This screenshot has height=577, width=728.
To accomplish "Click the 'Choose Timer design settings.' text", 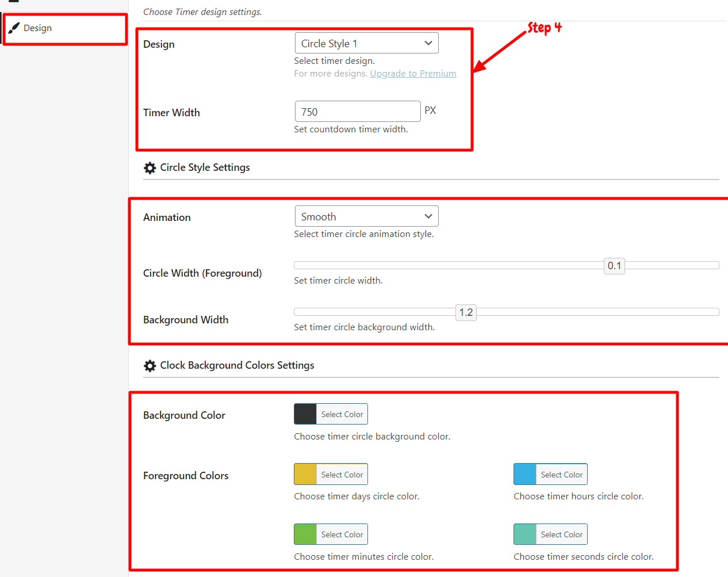I will (x=202, y=12).
